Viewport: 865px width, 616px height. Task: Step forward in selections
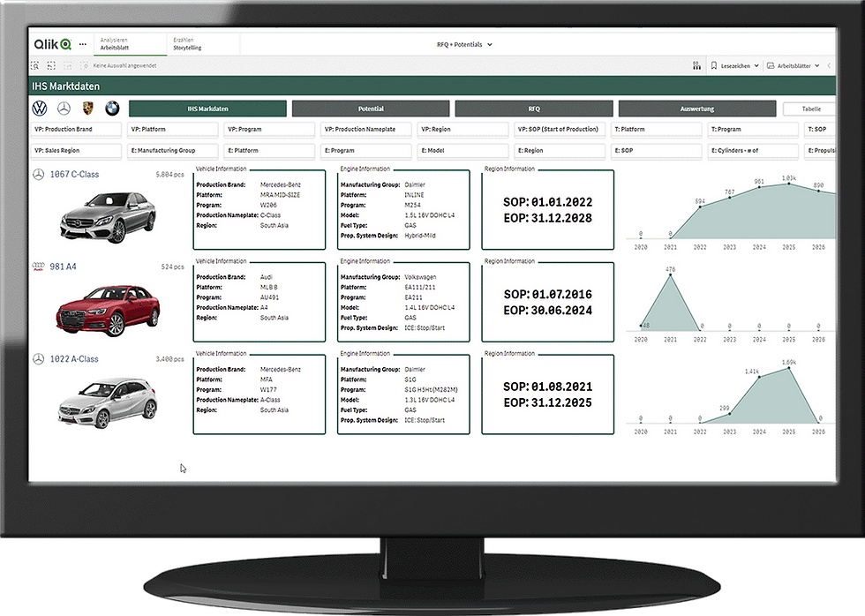pyautogui.click(x=68, y=65)
